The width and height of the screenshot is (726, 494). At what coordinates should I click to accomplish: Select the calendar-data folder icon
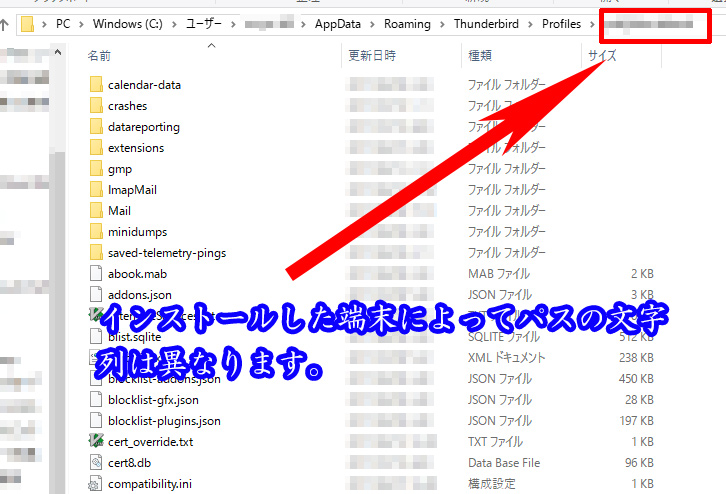point(96,84)
